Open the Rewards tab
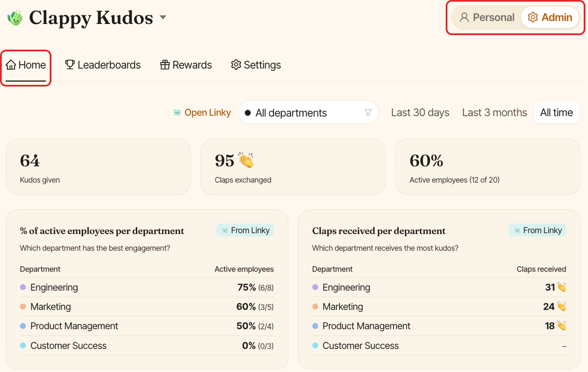This screenshot has height=372, width=588. click(186, 65)
